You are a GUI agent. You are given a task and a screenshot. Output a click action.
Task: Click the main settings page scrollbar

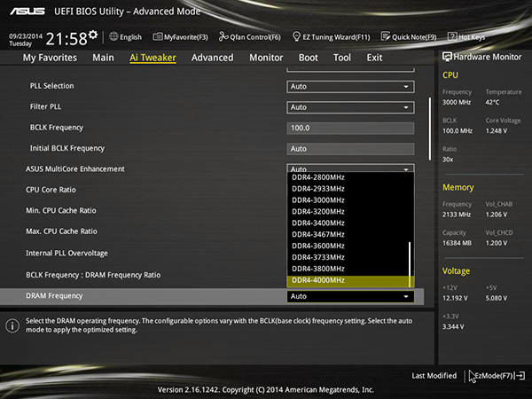[x=430, y=129]
